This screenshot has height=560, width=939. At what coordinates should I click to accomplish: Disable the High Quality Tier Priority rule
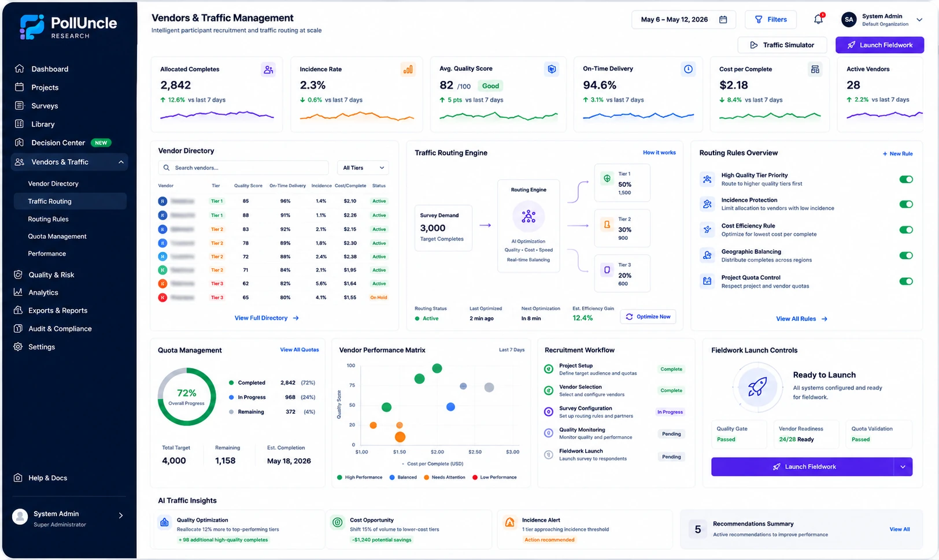[x=906, y=179]
